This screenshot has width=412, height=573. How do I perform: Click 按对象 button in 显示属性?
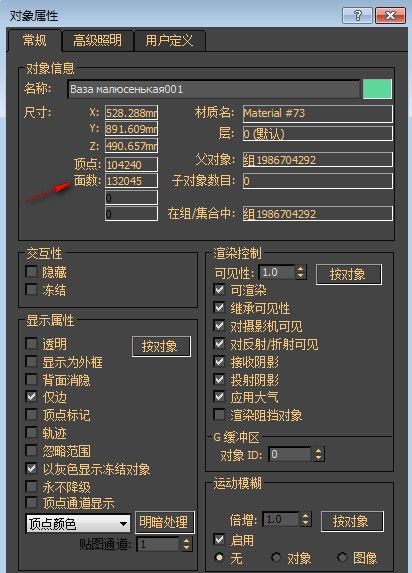[161, 346]
